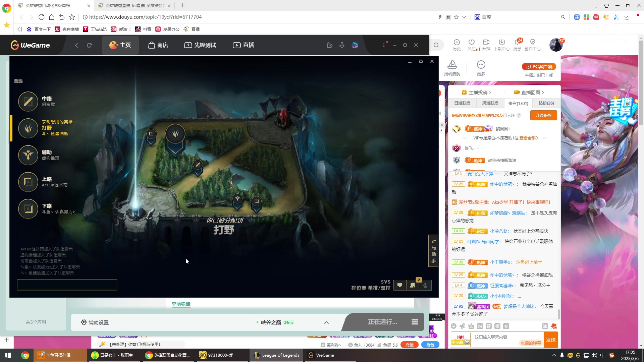Expand 主播投稿 link arrow
Screen dimensions: 644x362
(x=490, y=93)
